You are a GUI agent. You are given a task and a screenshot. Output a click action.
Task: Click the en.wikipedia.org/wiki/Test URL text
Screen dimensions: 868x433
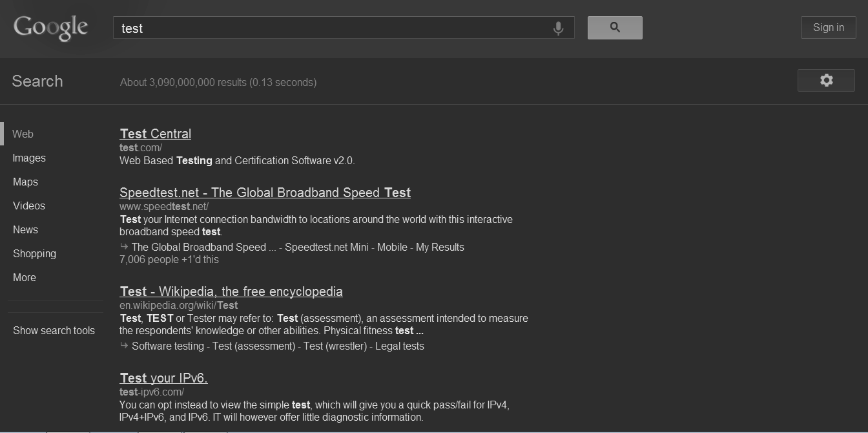tap(178, 305)
